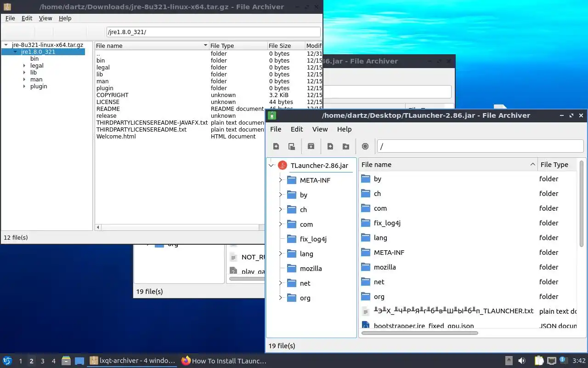Viewport: 588px width, 368px height.
Task: Click New archive icon in TLauncher window toolbar
Action: [276, 146]
